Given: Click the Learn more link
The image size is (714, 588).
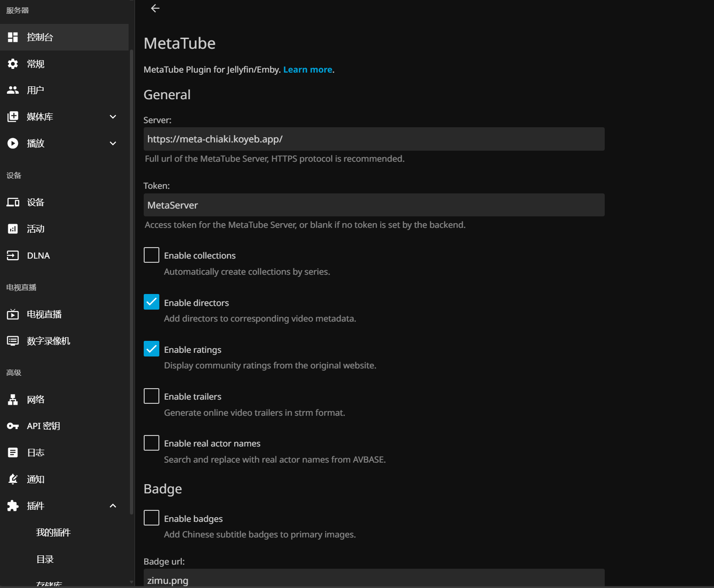Looking at the screenshot, I should coord(308,69).
